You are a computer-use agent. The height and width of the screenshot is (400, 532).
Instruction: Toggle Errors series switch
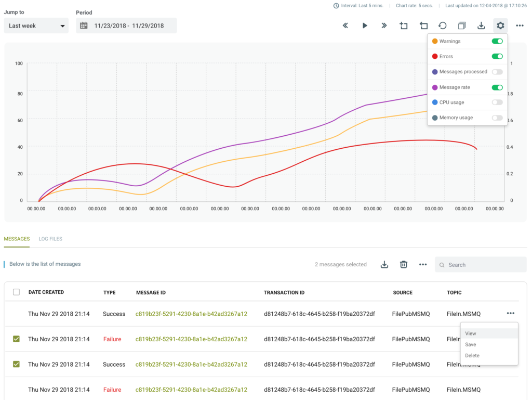tap(497, 56)
